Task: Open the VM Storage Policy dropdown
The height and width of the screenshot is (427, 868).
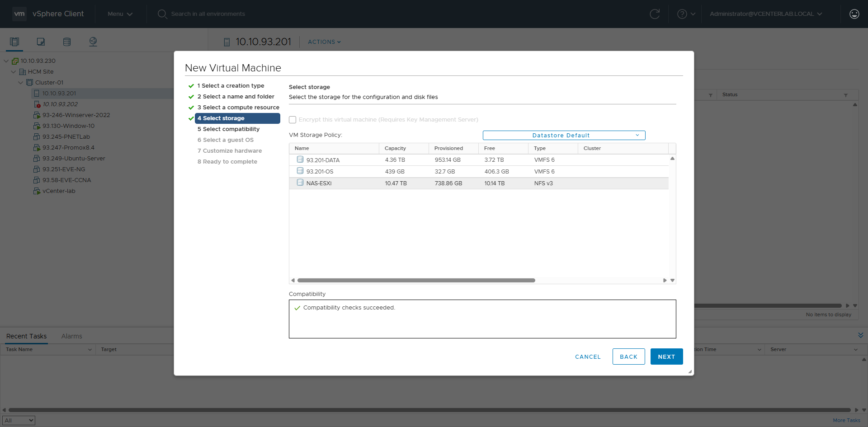Action: (x=563, y=136)
